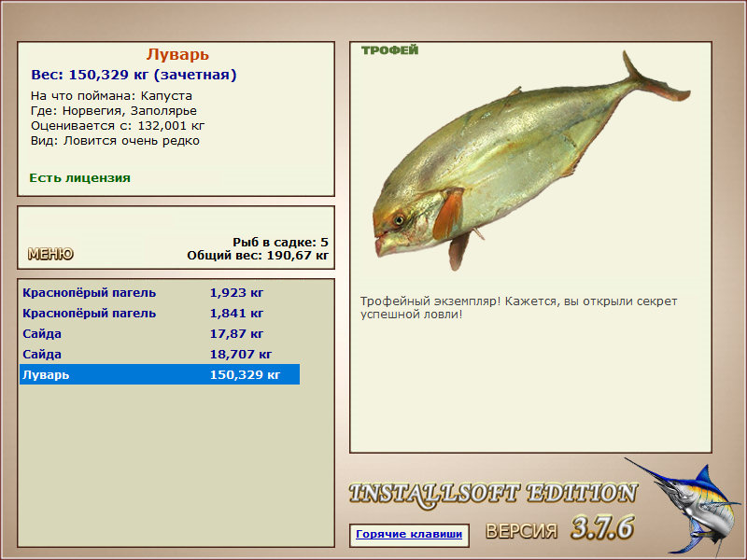Choose the Сайда 17,87 кг row

[x=160, y=334]
